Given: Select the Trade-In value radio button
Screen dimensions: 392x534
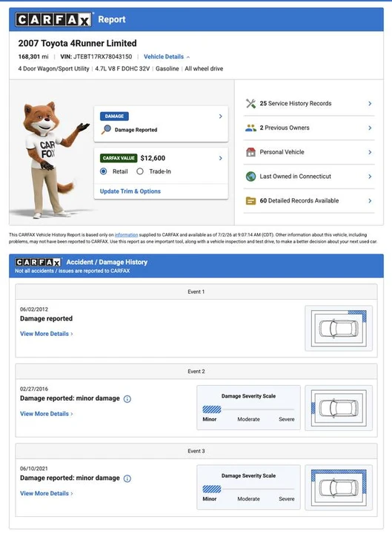Looking at the screenshot, I should [140, 171].
